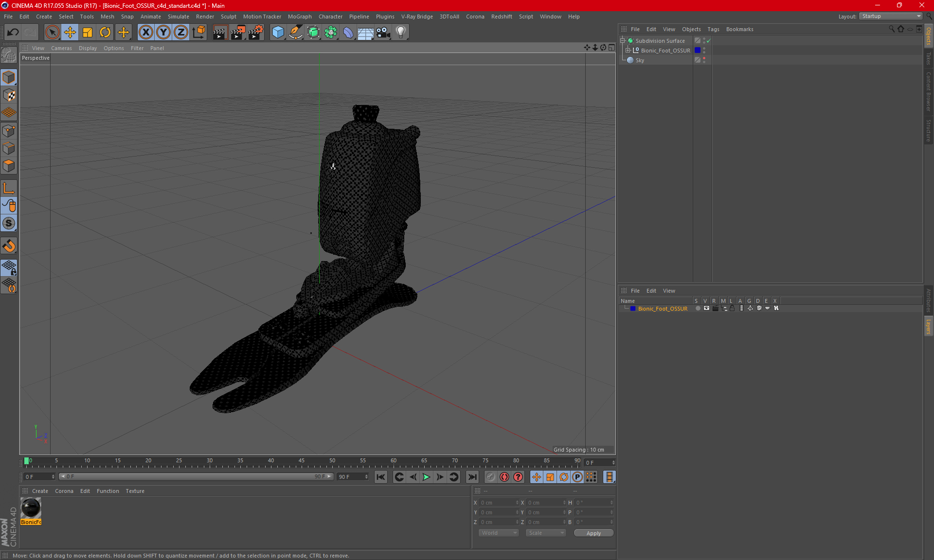934x560 pixels.
Task: Toggle X-axis lock button
Action: click(145, 33)
